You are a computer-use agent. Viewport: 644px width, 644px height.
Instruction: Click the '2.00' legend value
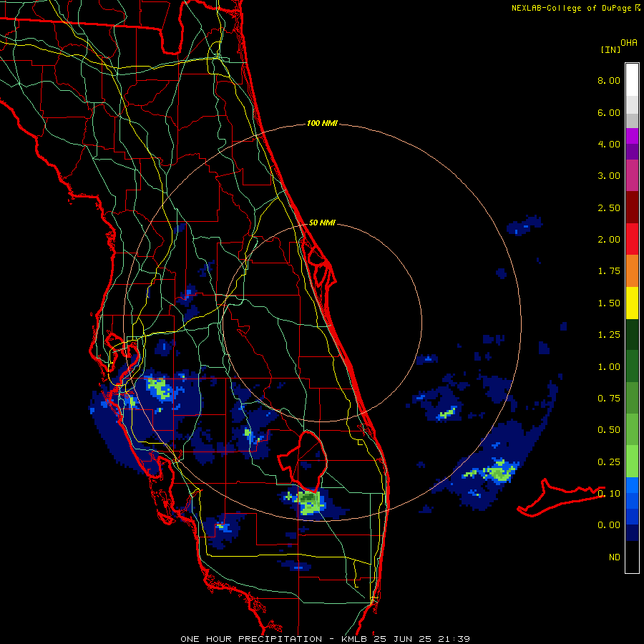click(608, 240)
